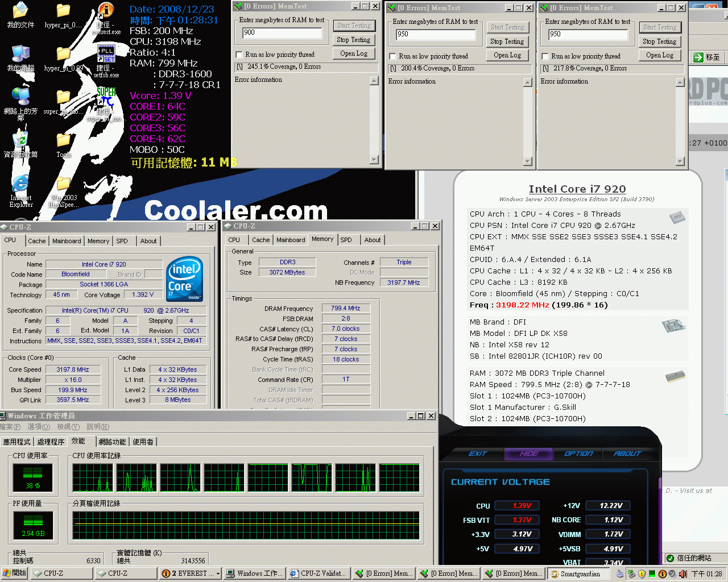Open the 使用者 tab in Task Manager
The image size is (728, 582).
(x=143, y=442)
